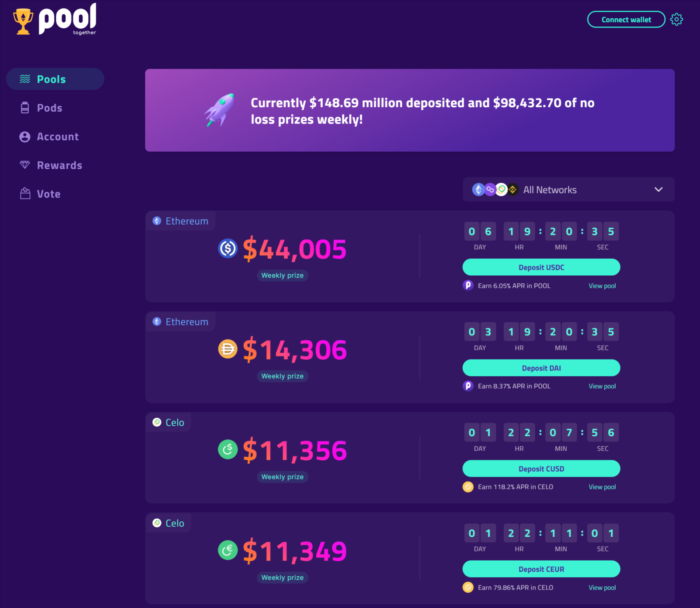Click the Weekly prize badge under $11,349
Viewport: 700px width, 608px height.
[x=283, y=577]
